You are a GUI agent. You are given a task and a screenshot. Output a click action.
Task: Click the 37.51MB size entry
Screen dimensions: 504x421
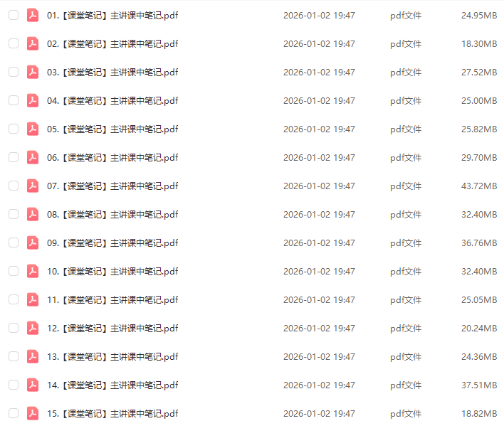click(x=479, y=385)
